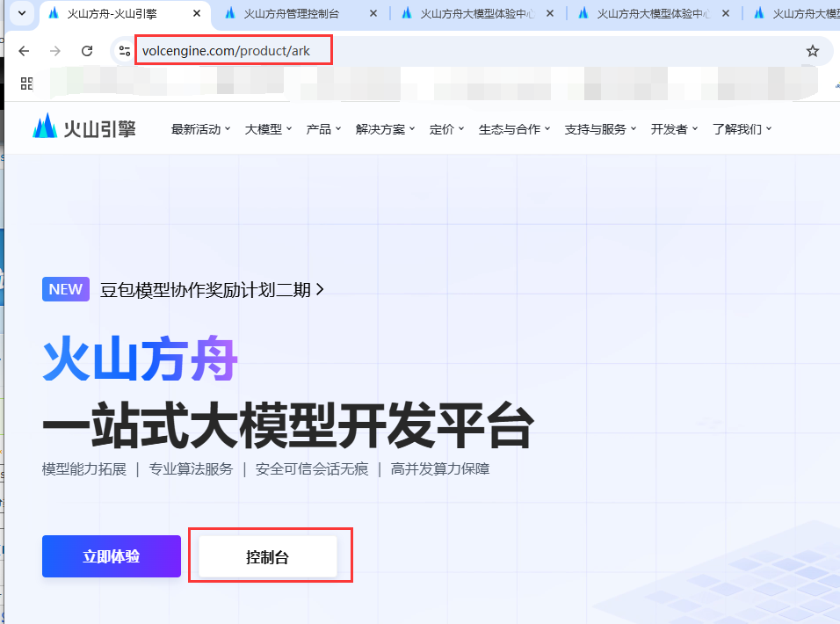Reload the current page
The image size is (840, 624).
point(87,51)
